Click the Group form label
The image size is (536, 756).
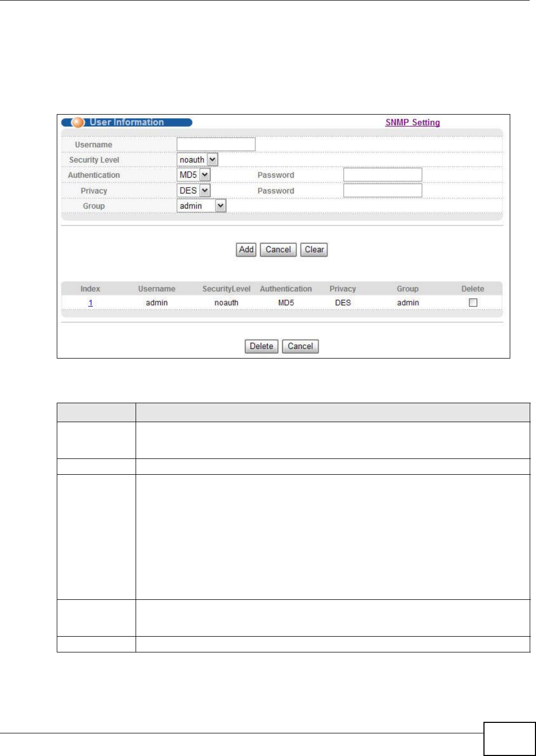click(94, 206)
